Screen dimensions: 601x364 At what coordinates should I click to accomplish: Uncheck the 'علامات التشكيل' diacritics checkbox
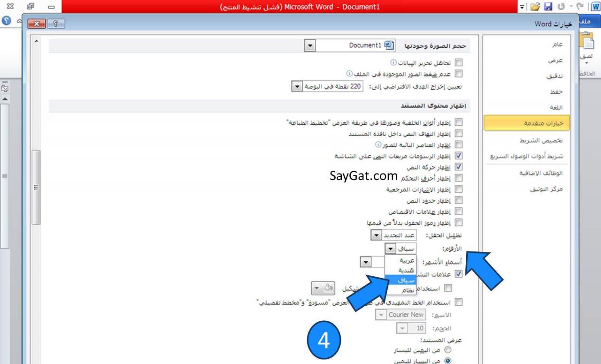459,274
